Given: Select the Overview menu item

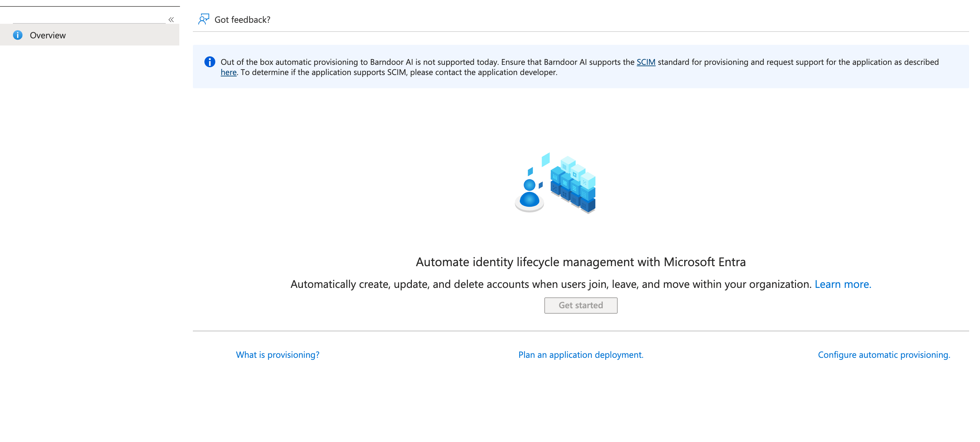Looking at the screenshot, I should 90,35.
